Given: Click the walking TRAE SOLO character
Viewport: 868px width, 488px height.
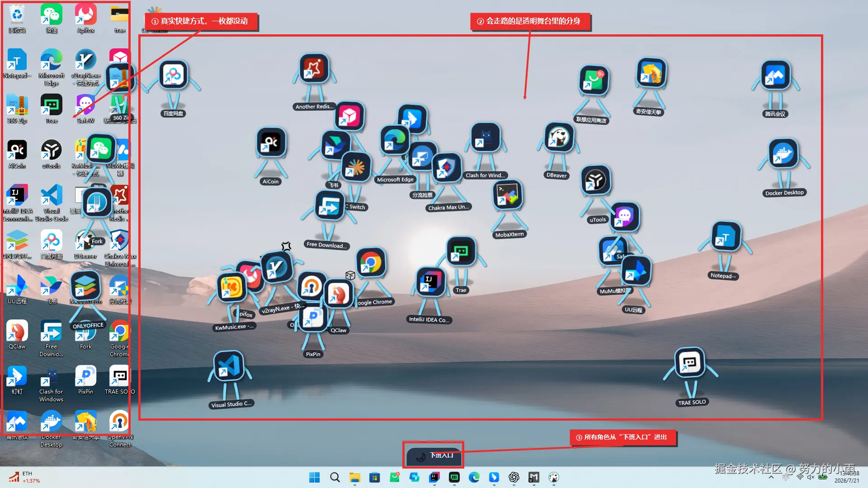Looking at the screenshot, I should (689, 362).
